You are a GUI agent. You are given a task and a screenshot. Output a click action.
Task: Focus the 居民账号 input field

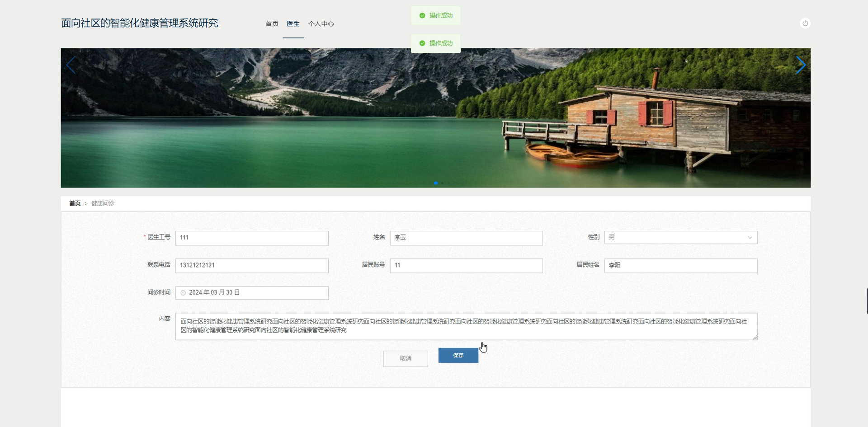pyautogui.click(x=466, y=266)
